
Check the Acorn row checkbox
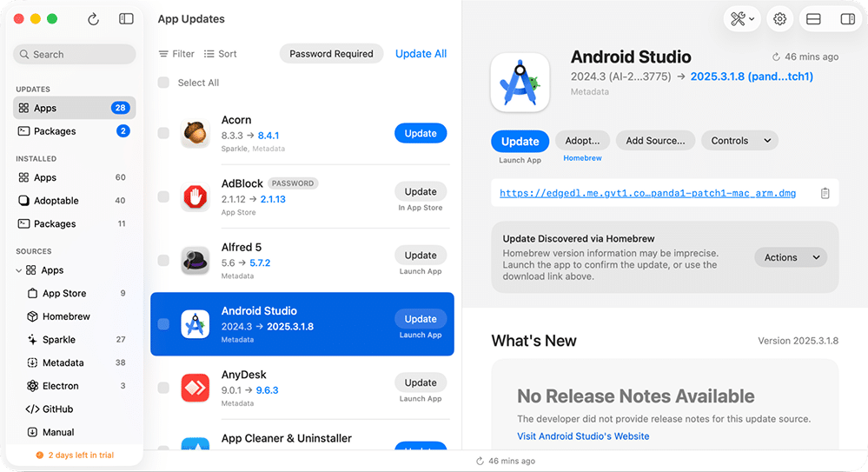coord(163,133)
